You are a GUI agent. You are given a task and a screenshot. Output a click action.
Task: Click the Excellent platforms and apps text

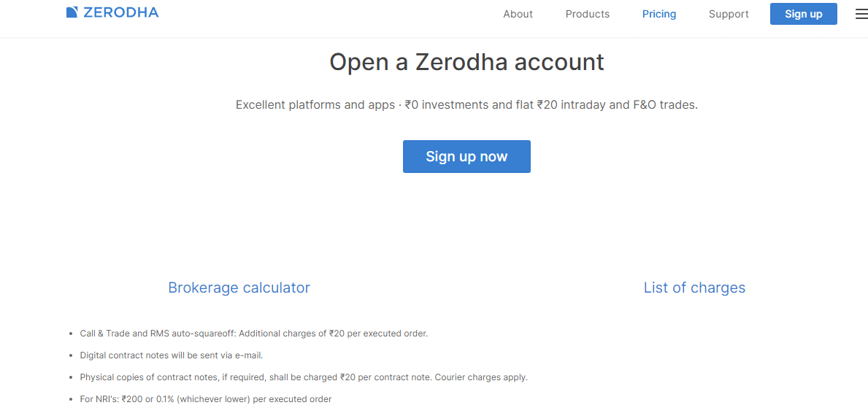tap(315, 104)
